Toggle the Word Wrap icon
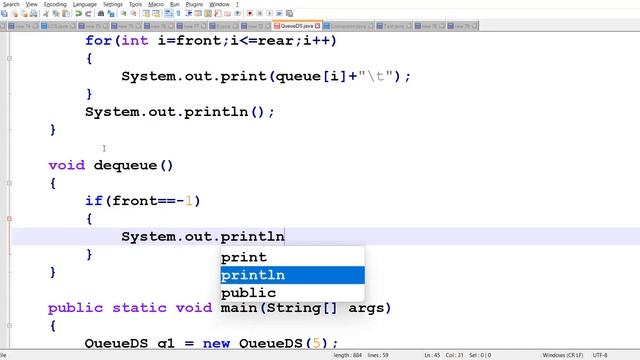640x360 pixels. pyautogui.click(x=168, y=13)
